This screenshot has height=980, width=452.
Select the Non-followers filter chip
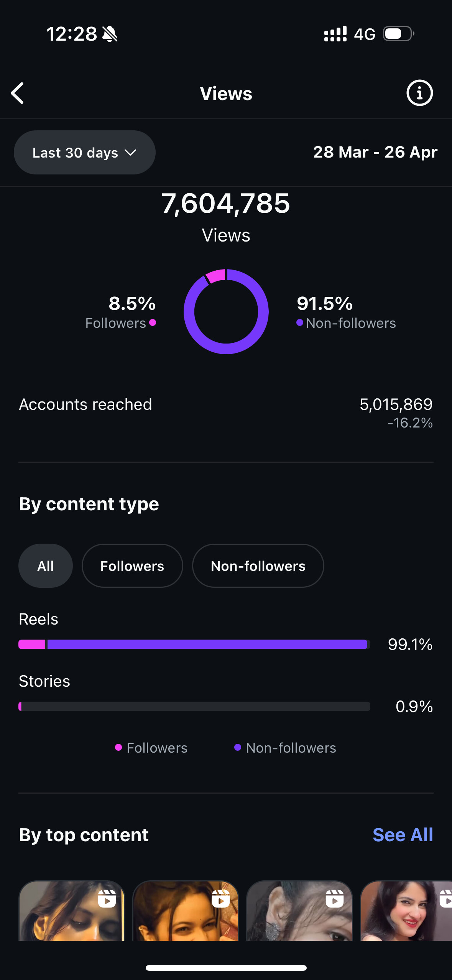(x=258, y=566)
